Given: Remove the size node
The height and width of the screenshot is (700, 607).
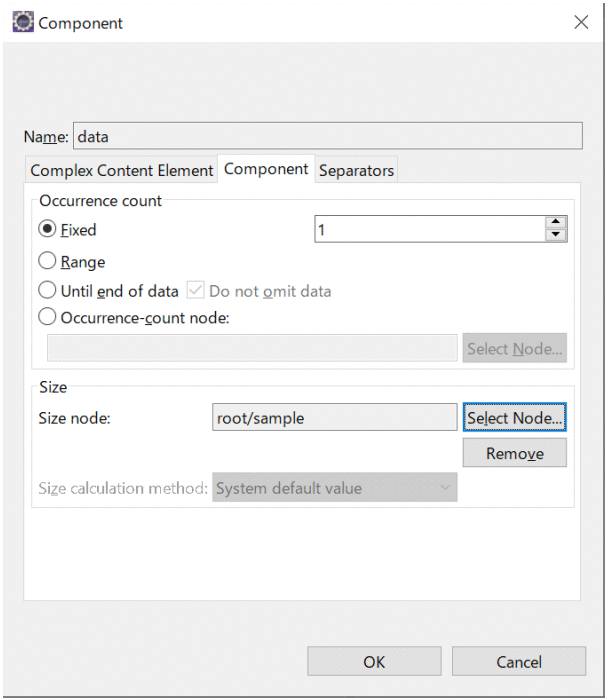Looking at the screenshot, I should (x=514, y=453).
